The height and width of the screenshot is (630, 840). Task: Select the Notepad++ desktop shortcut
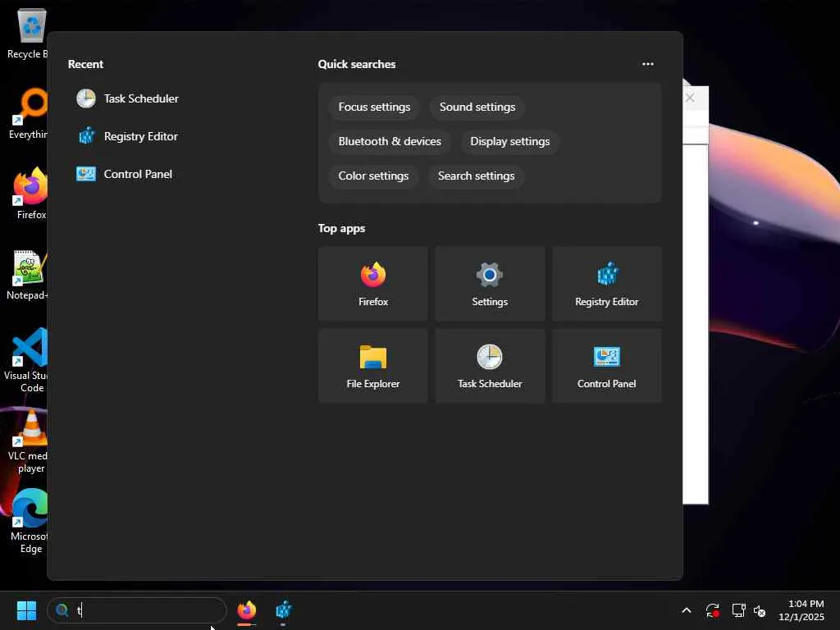tap(29, 274)
